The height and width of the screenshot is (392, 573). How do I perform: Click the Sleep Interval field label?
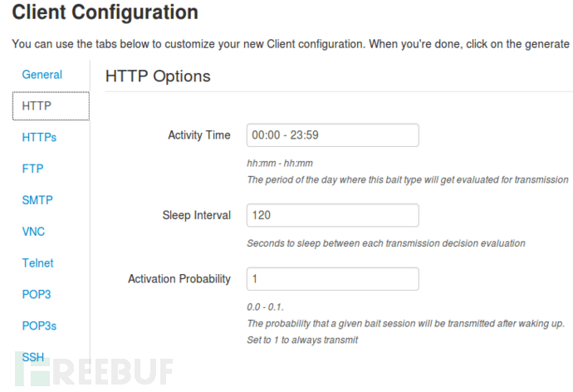point(196,215)
